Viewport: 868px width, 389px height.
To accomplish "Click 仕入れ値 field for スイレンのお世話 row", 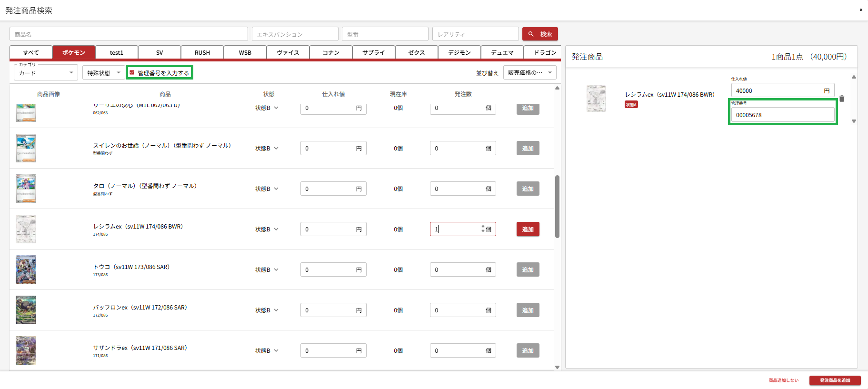I will pos(333,148).
